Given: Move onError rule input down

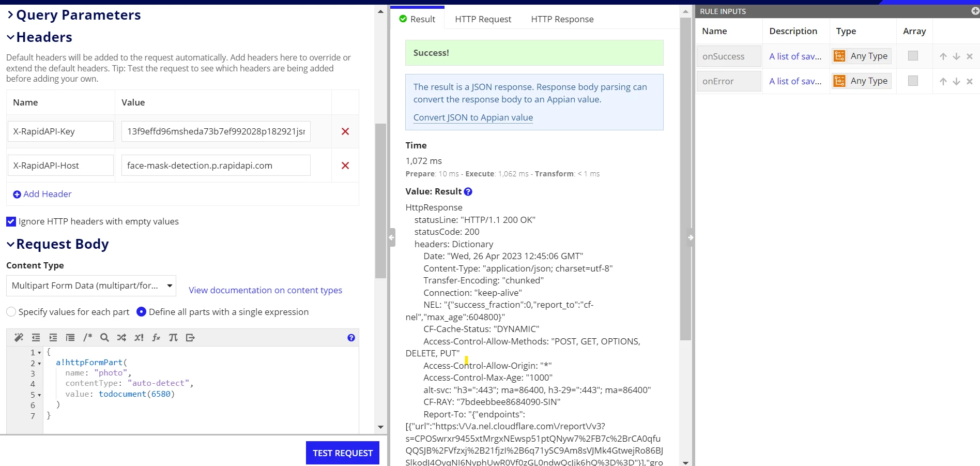Looking at the screenshot, I should 957,81.
